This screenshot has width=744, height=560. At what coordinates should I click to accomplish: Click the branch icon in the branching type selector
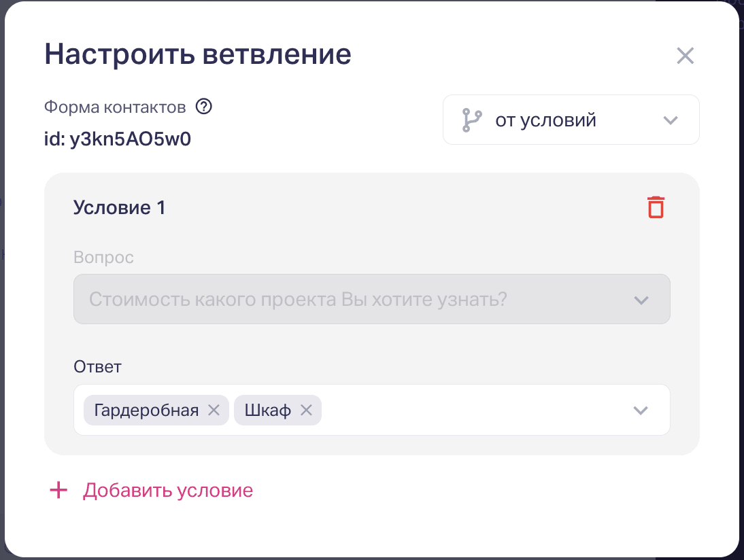tap(472, 120)
